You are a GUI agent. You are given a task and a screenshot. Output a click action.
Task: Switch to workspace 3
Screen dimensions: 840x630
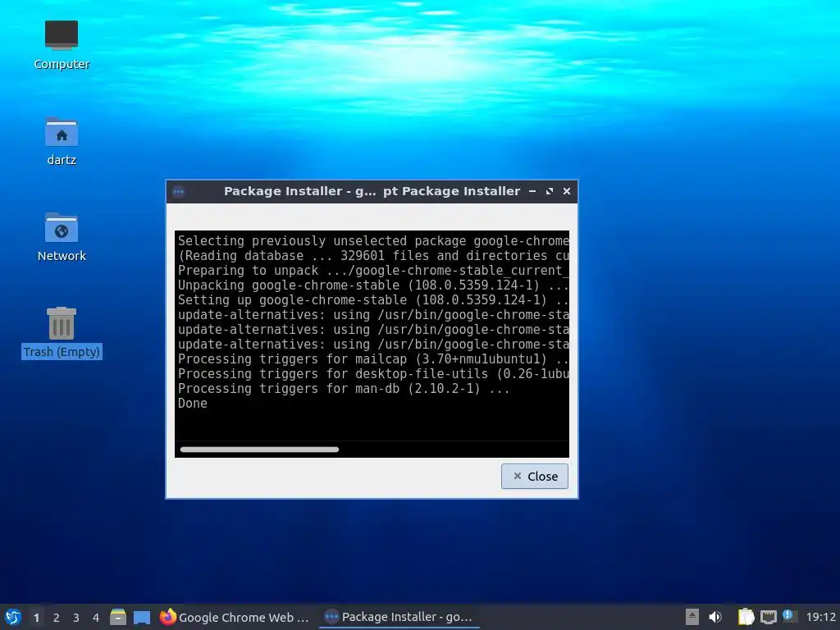point(76,618)
